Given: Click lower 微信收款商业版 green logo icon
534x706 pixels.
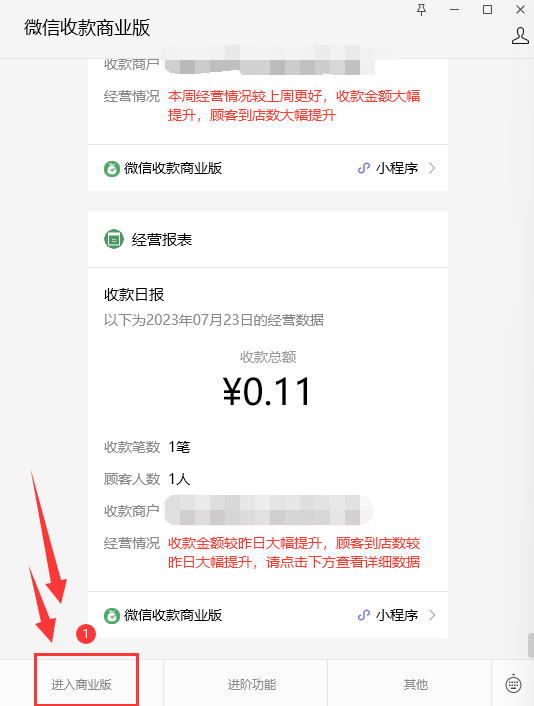Looking at the screenshot, I should tap(112, 615).
